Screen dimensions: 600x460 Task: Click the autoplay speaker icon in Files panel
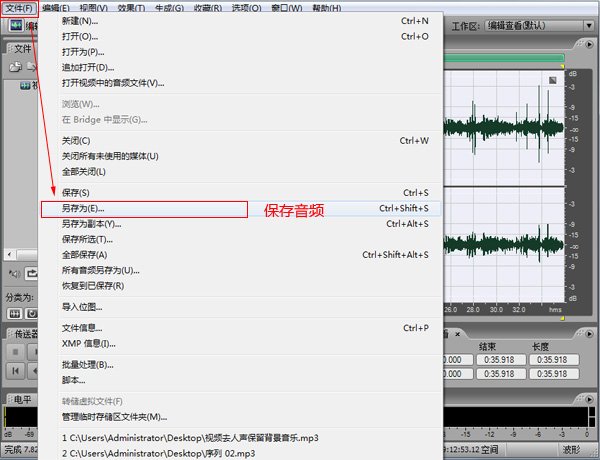(15, 274)
